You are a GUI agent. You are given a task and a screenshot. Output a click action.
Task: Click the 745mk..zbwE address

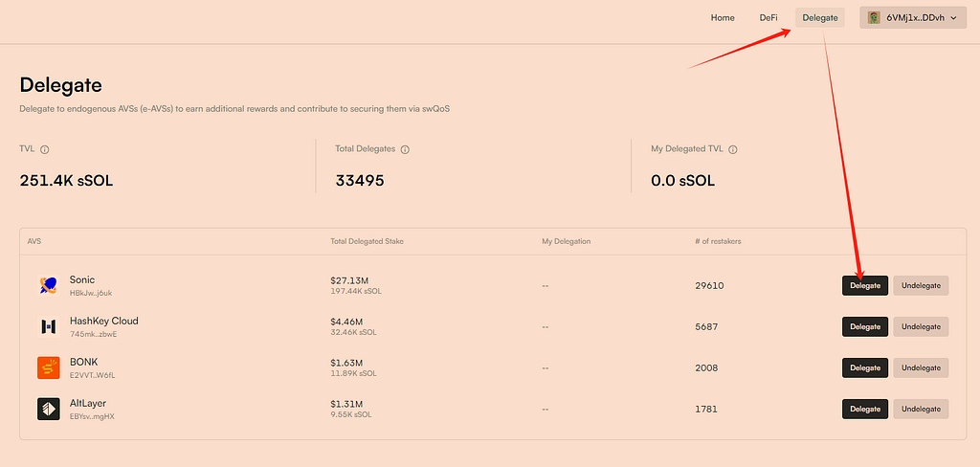click(93, 334)
